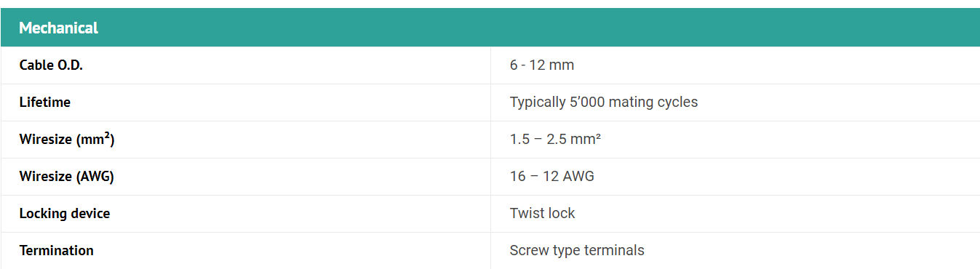The width and height of the screenshot is (980, 269).
Task: Select the Locking device label
Action: pos(65,214)
